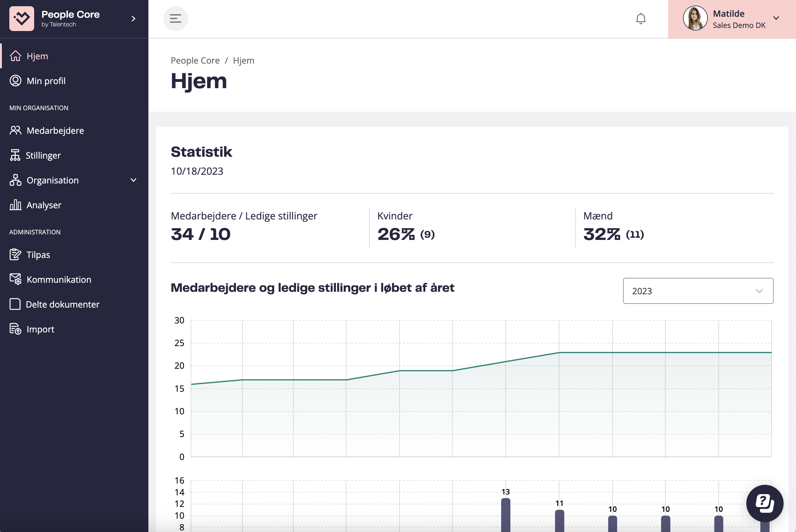Click the People Core logo icon

coord(22,19)
